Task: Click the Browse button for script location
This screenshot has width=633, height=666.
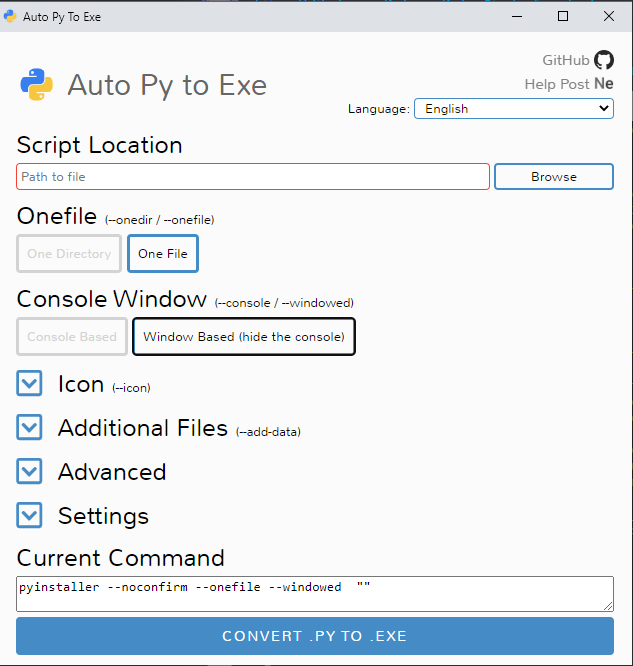Action: (554, 176)
